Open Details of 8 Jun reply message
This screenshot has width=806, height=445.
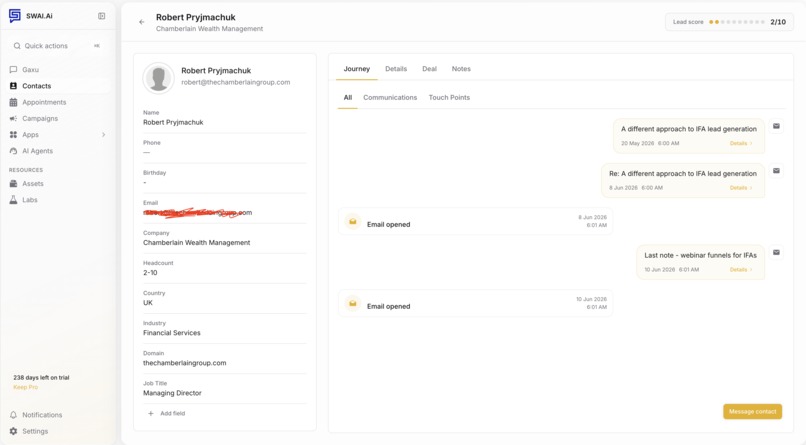point(741,188)
